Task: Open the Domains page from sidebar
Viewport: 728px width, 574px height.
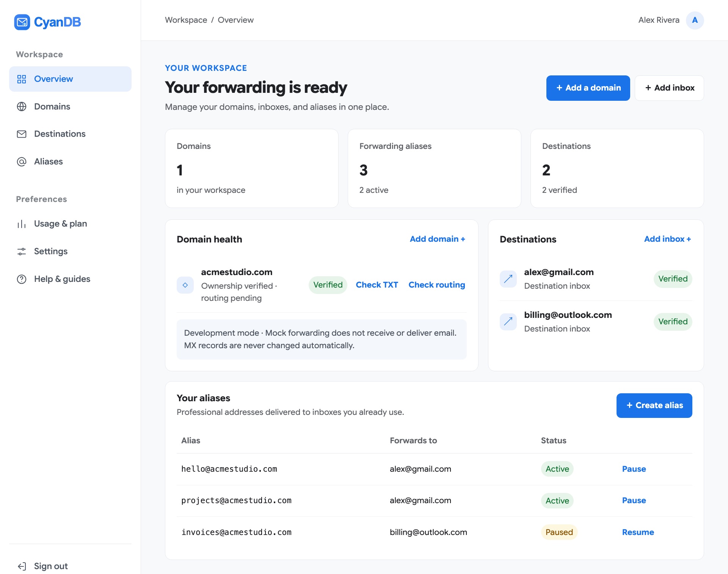Action: click(x=70, y=106)
